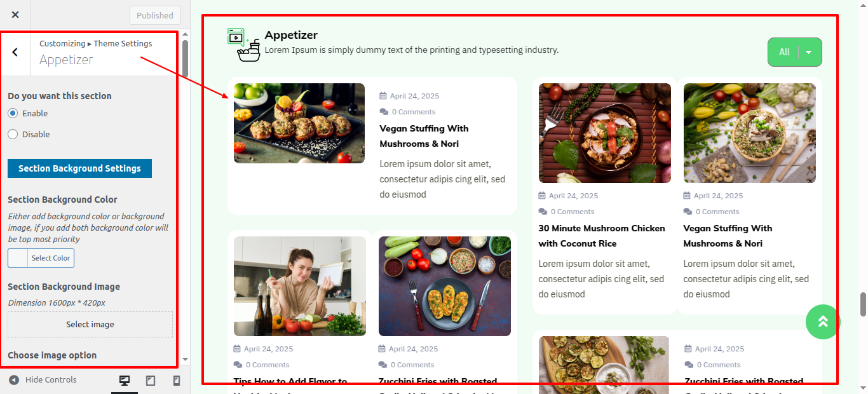
Task: Click the Published button
Action: [x=155, y=15]
